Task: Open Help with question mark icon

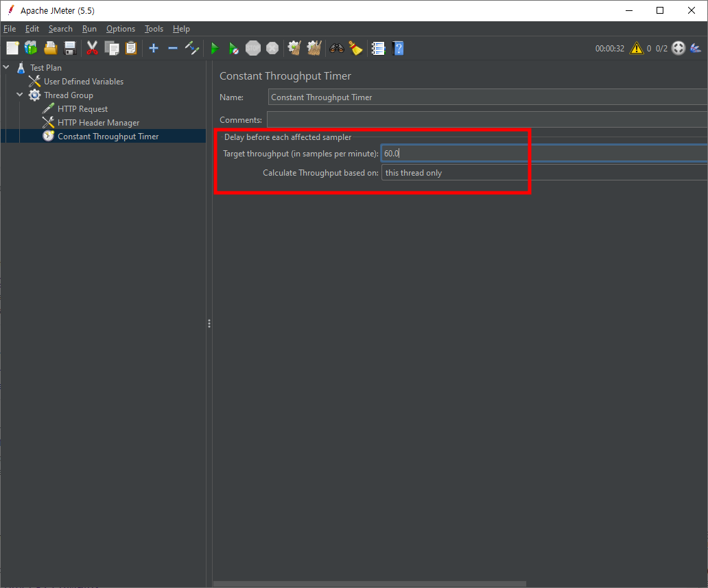Action: 398,48
